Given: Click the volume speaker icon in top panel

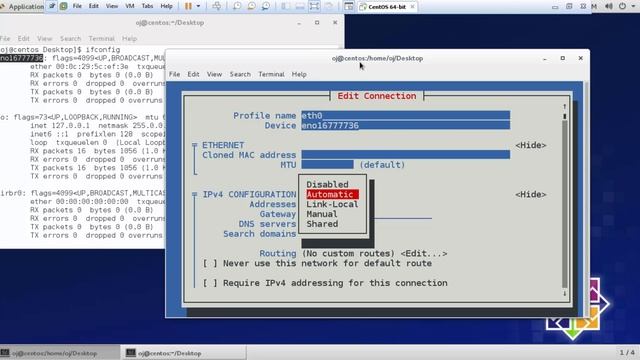Looking at the screenshot, I should coord(609,6).
